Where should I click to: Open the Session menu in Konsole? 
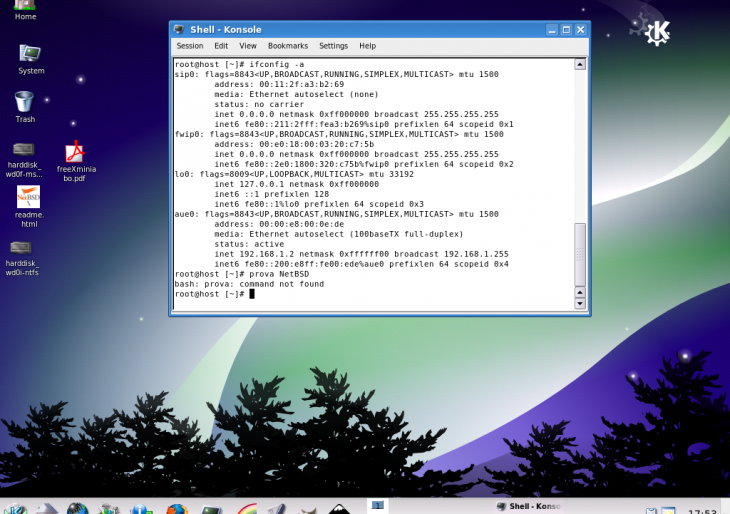(190, 46)
